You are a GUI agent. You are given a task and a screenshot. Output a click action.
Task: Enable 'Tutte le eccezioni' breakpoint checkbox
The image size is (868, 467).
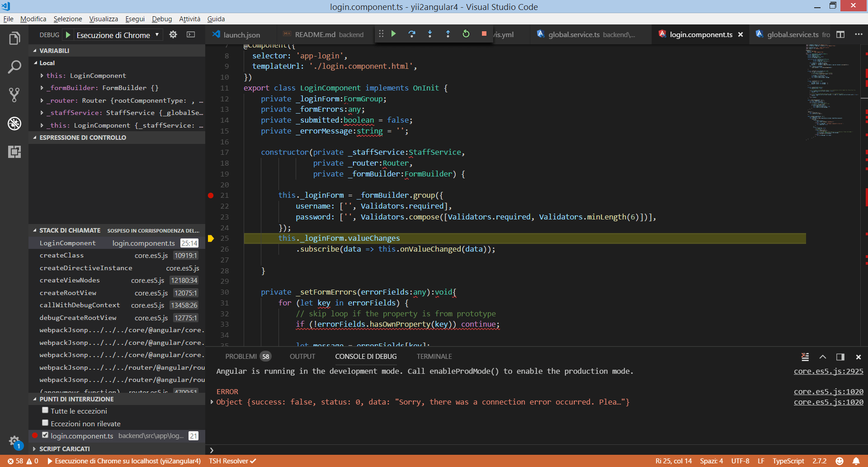click(x=45, y=410)
